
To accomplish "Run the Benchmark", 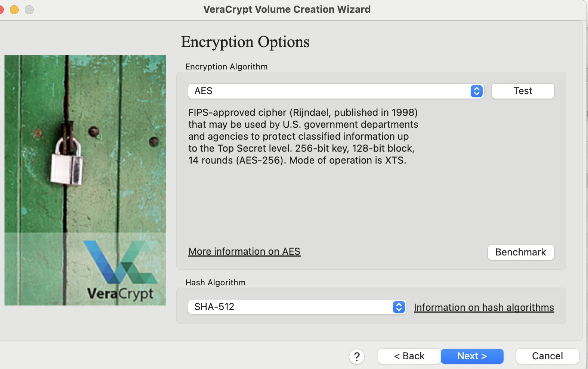I will [521, 252].
